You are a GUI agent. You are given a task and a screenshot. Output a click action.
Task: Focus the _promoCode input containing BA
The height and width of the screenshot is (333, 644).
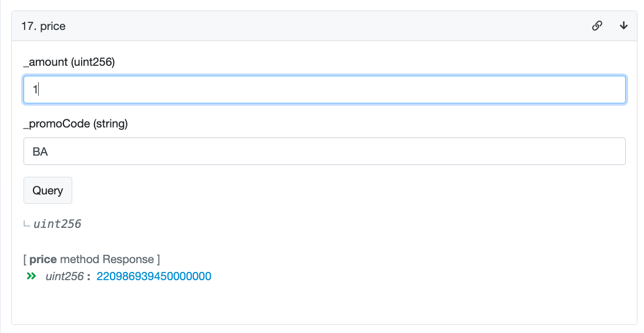(x=324, y=152)
